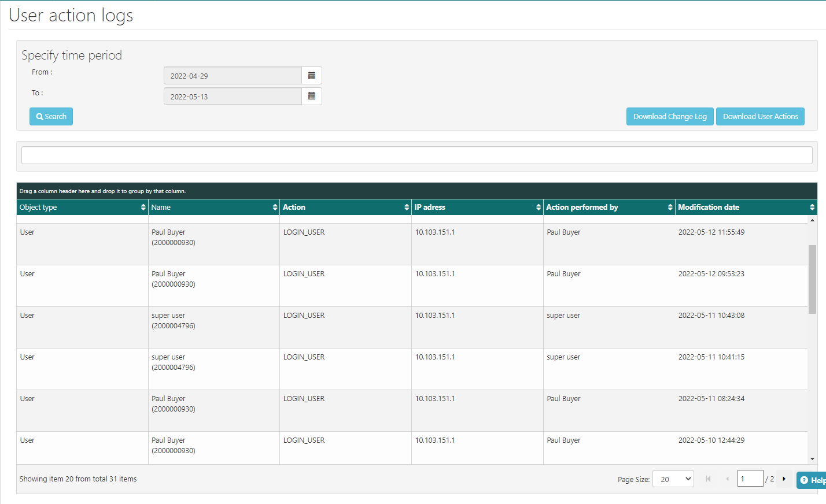This screenshot has width=826, height=504.
Task: Open the To date calendar picker
Action: point(312,97)
